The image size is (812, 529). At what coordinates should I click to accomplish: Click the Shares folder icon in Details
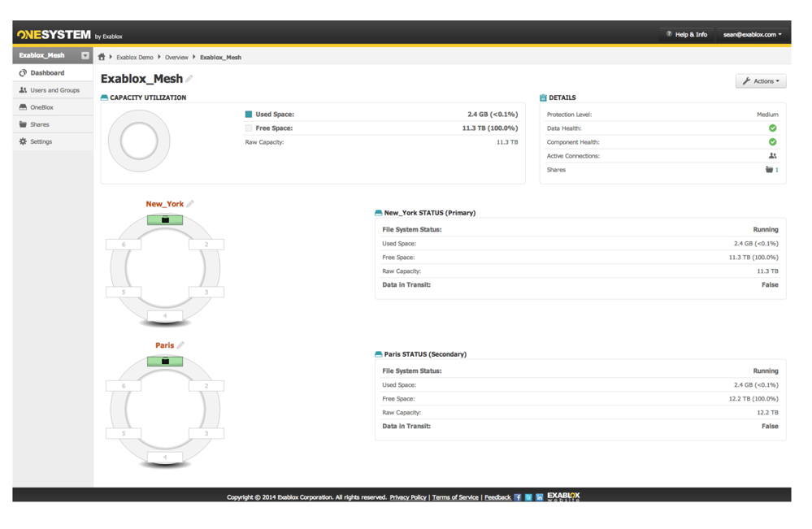pos(770,167)
